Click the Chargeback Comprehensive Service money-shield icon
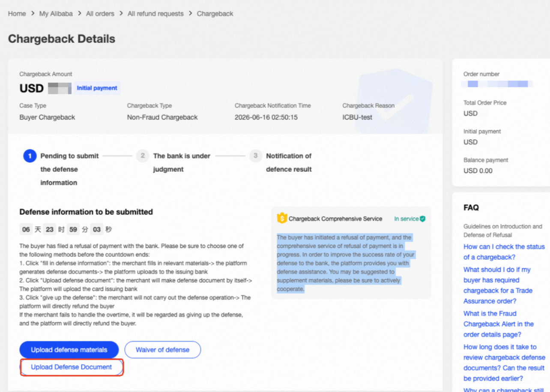Viewport: 550px width, 392px height. pos(282,218)
